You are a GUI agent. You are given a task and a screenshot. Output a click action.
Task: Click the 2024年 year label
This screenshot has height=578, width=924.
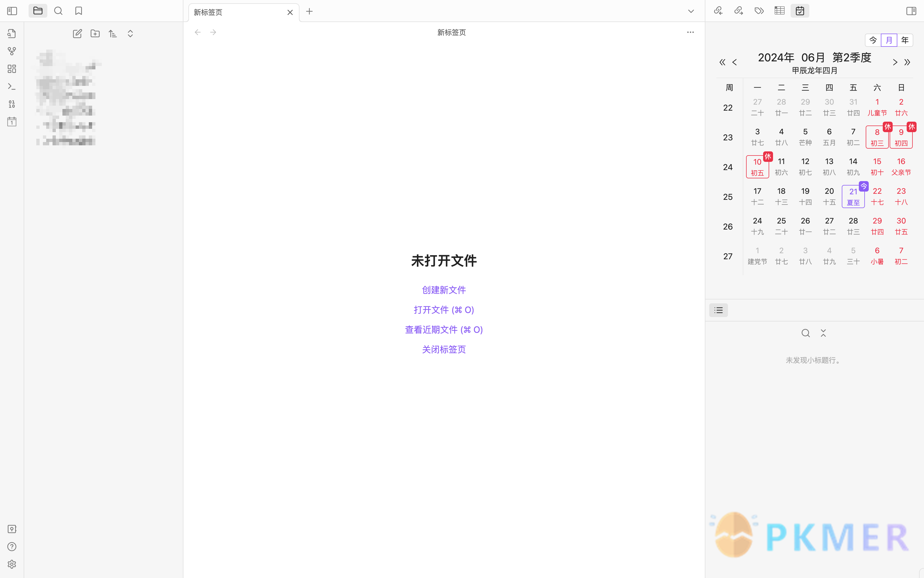[776, 58]
